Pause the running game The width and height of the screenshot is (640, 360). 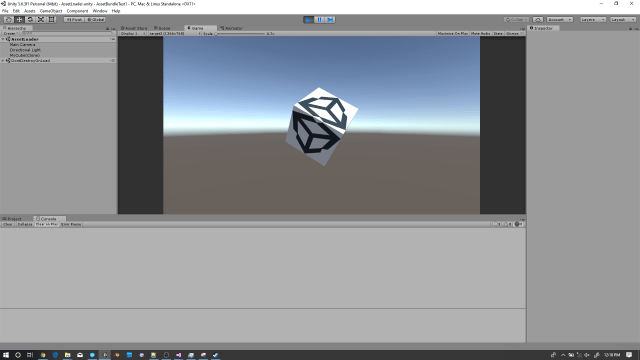click(320, 20)
